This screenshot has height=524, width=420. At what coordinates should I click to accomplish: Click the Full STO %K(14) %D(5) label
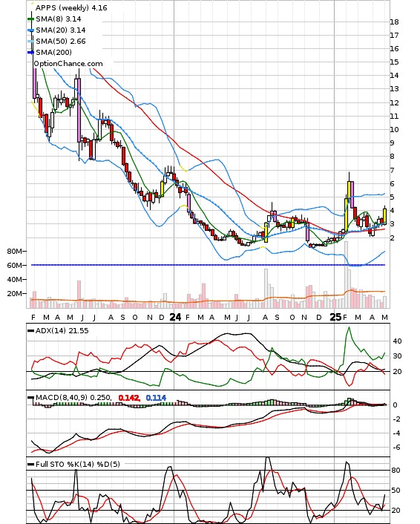[x=78, y=464]
